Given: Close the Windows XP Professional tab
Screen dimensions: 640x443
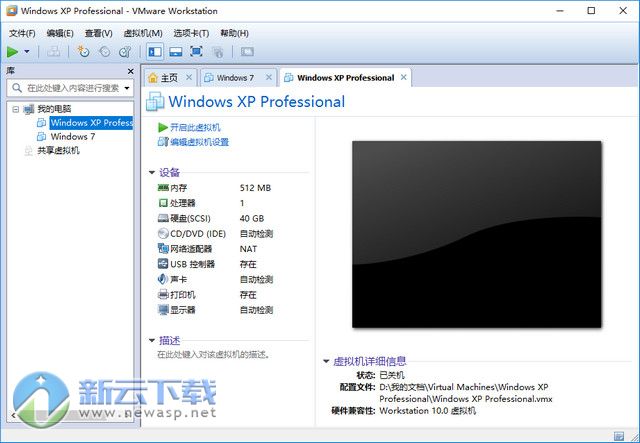Looking at the screenshot, I should point(403,77).
